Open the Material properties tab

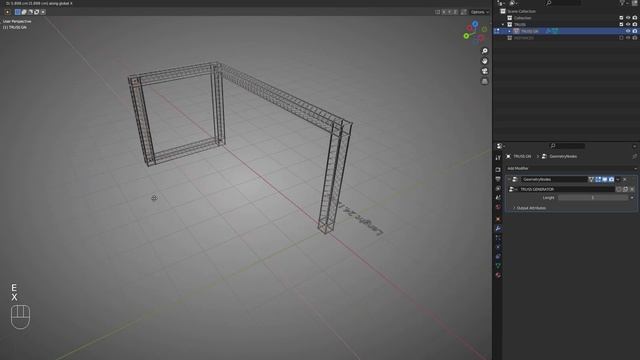pyautogui.click(x=498, y=275)
